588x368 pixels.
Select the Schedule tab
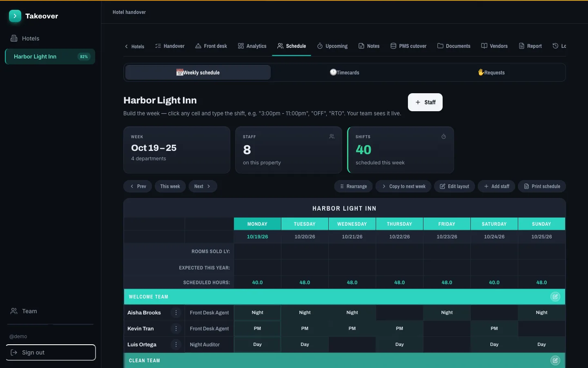coord(292,46)
